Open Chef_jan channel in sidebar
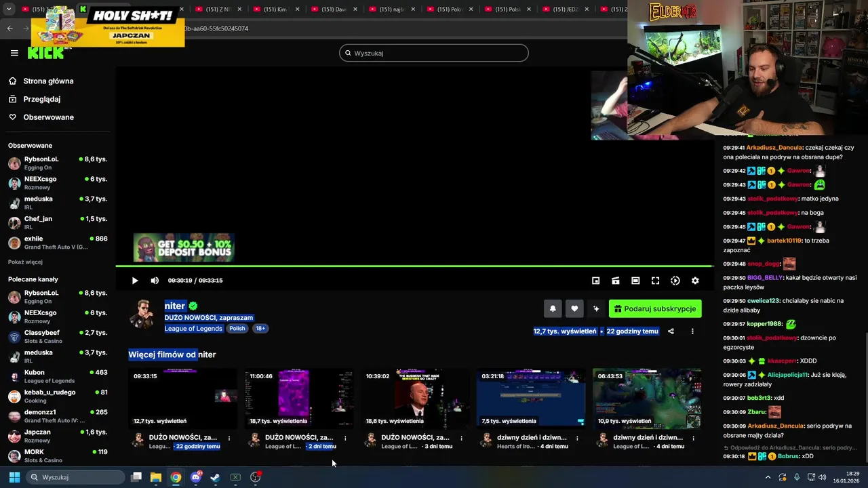Screen dimensions: 868x488 coord(58,222)
